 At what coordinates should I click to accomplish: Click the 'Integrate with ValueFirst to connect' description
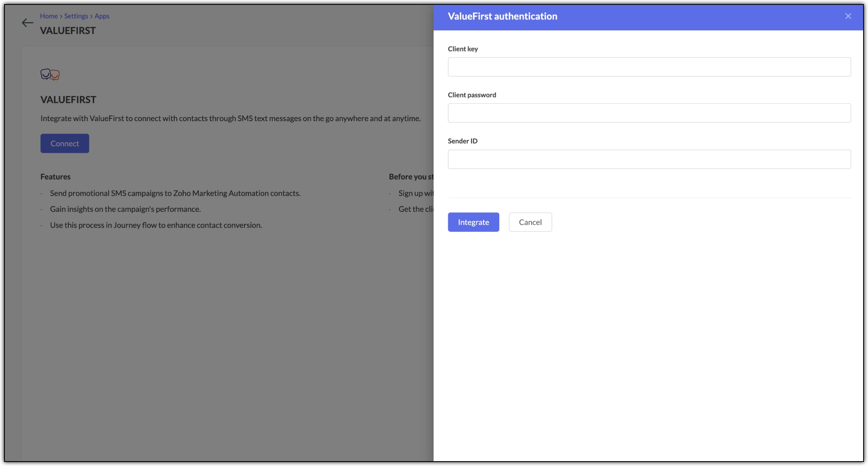click(231, 118)
